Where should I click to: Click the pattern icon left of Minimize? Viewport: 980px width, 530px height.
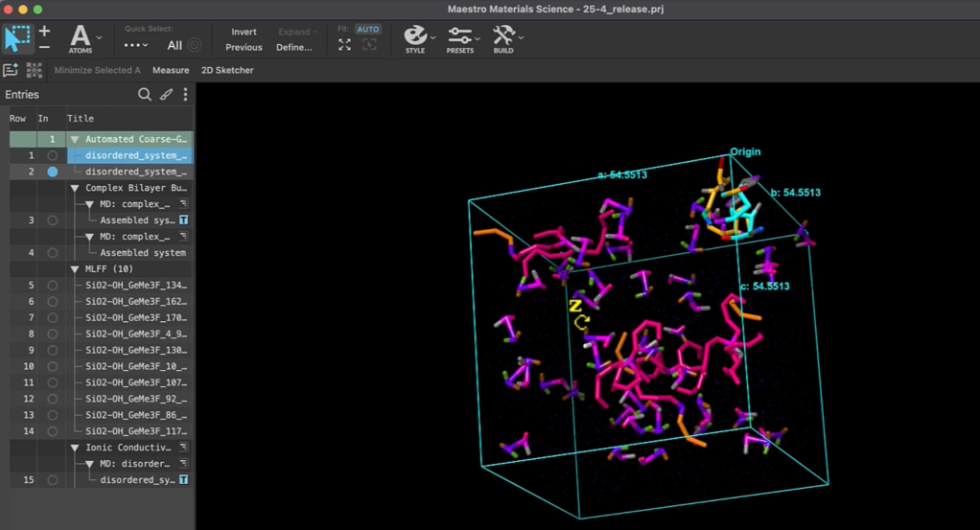tap(35, 70)
